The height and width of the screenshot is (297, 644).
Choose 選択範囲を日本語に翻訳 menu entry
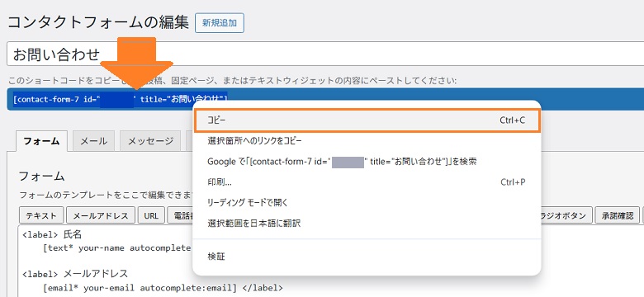click(367, 224)
